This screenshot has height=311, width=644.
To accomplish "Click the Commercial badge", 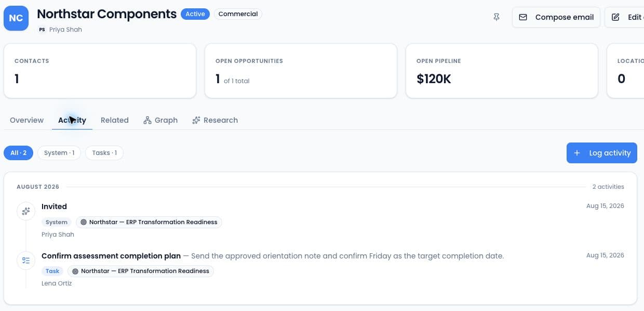I will pyautogui.click(x=238, y=14).
